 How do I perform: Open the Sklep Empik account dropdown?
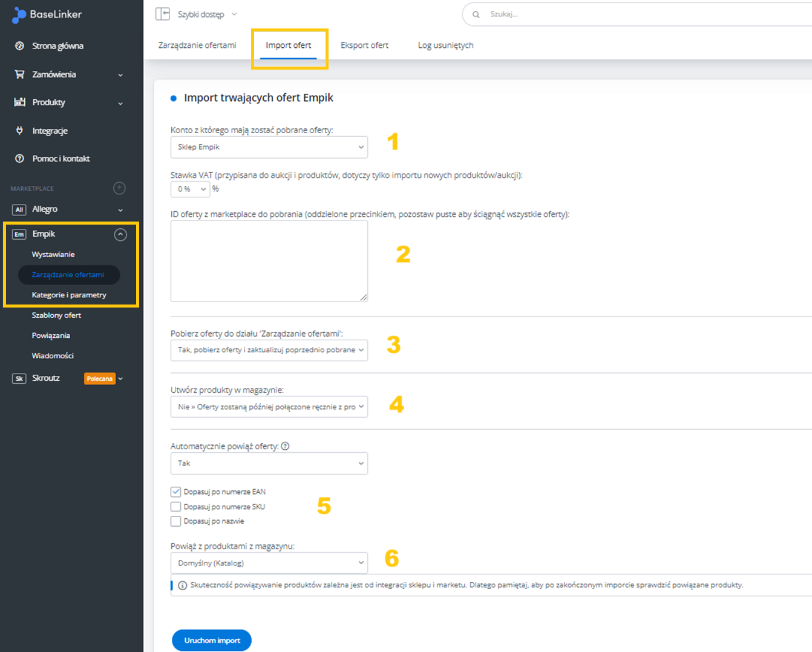269,147
